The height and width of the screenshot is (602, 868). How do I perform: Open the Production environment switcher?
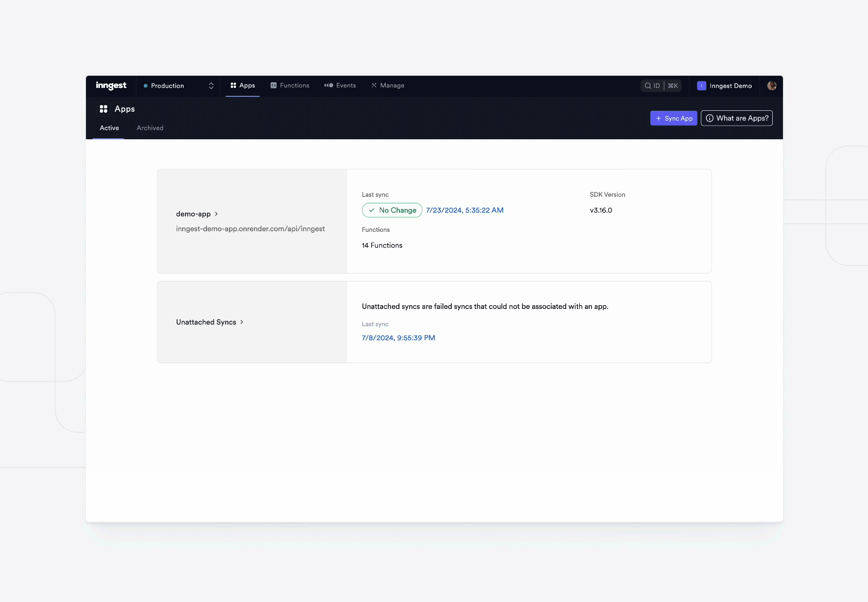tap(178, 86)
